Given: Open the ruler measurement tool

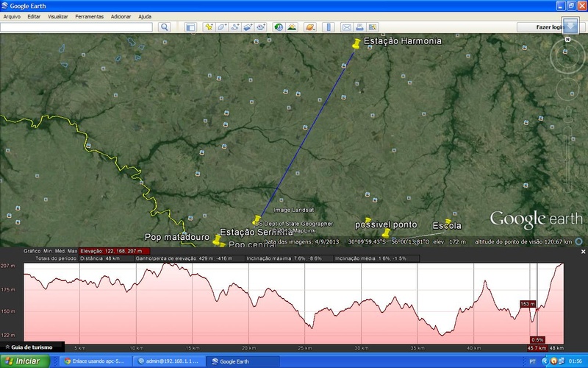Looking at the screenshot, I should coord(329,27).
